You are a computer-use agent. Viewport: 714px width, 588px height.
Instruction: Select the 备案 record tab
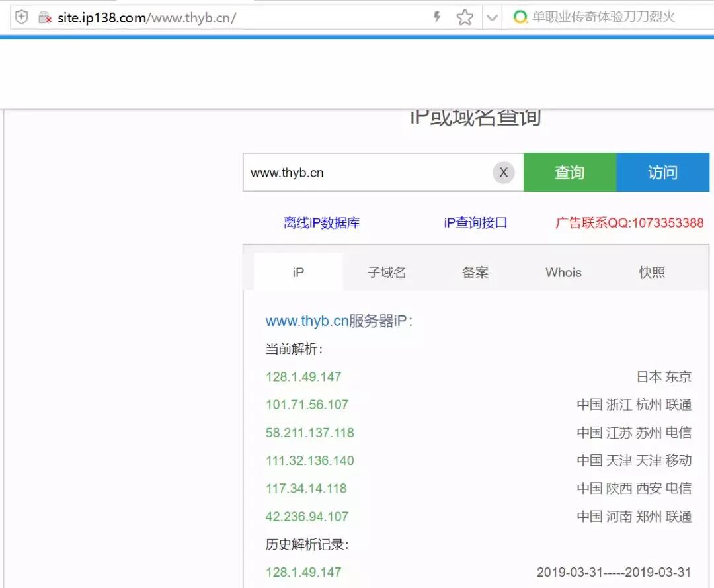(475, 272)
